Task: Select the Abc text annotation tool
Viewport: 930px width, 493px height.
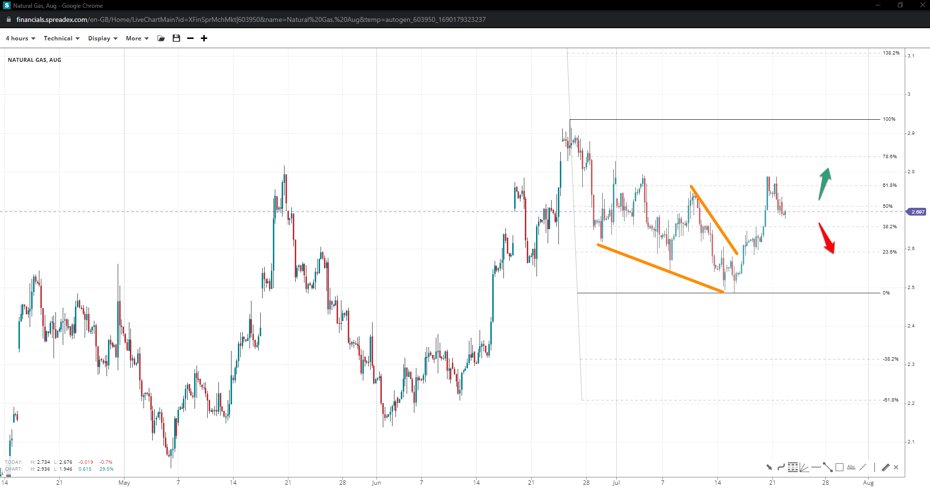Action: click(x=851, y=467)
